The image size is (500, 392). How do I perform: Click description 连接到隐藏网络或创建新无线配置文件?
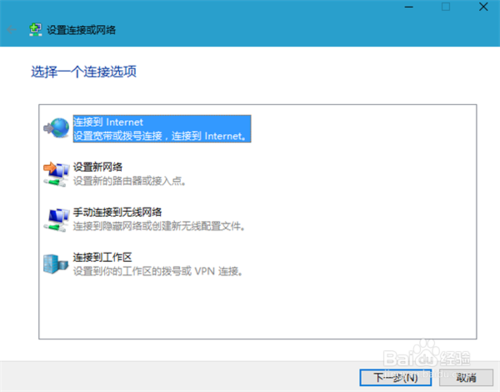click(x=159, y=226)
